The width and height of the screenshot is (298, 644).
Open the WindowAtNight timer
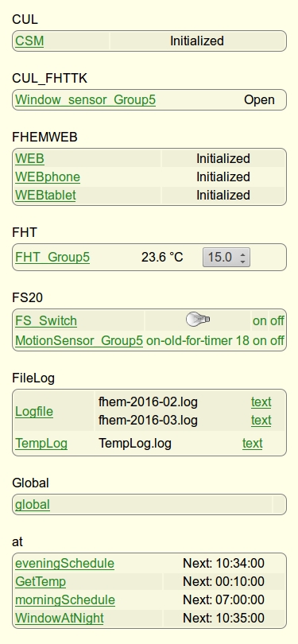point(60,618)
